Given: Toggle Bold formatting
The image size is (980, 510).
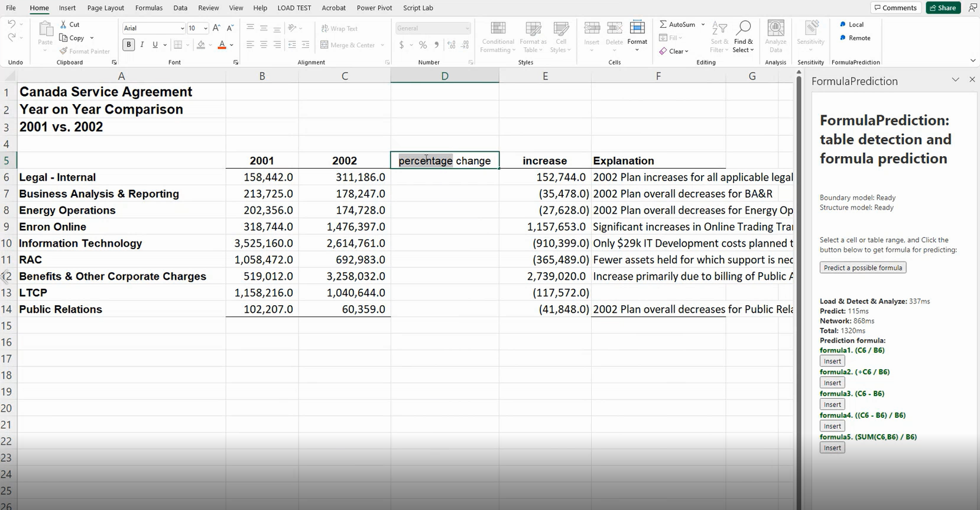Looking at the screenshot, I should pos(128,44).
